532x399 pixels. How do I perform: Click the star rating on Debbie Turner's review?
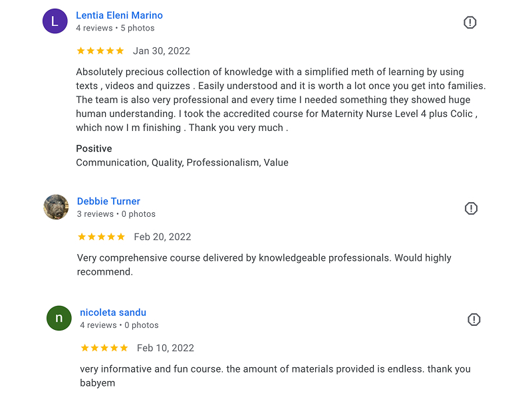101,237
